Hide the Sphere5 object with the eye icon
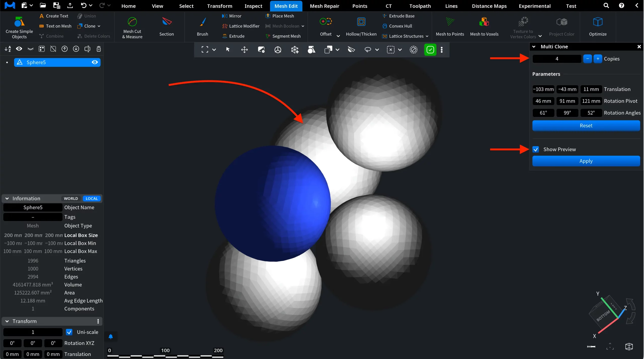The width and height of the screenshot is (644, 359). [95, 62]
